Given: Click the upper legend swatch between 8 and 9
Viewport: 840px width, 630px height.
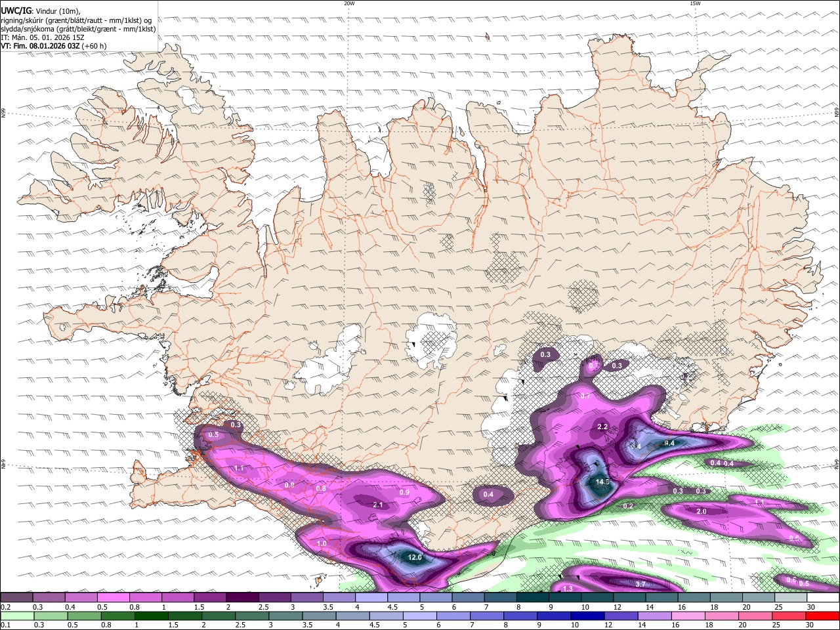Looking at the screenshot, I should [x=532, y=597].
